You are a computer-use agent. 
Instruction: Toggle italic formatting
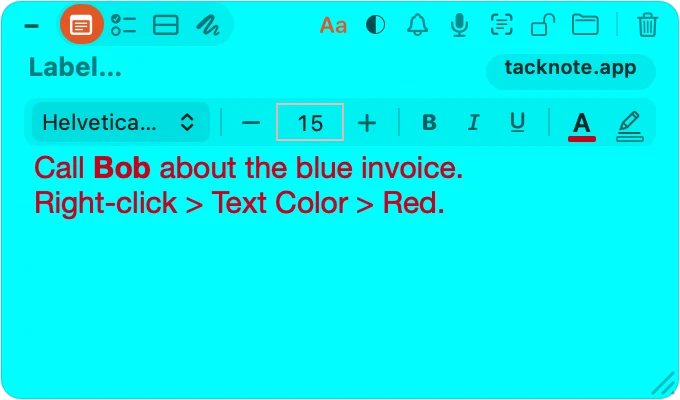click(474, 122)
